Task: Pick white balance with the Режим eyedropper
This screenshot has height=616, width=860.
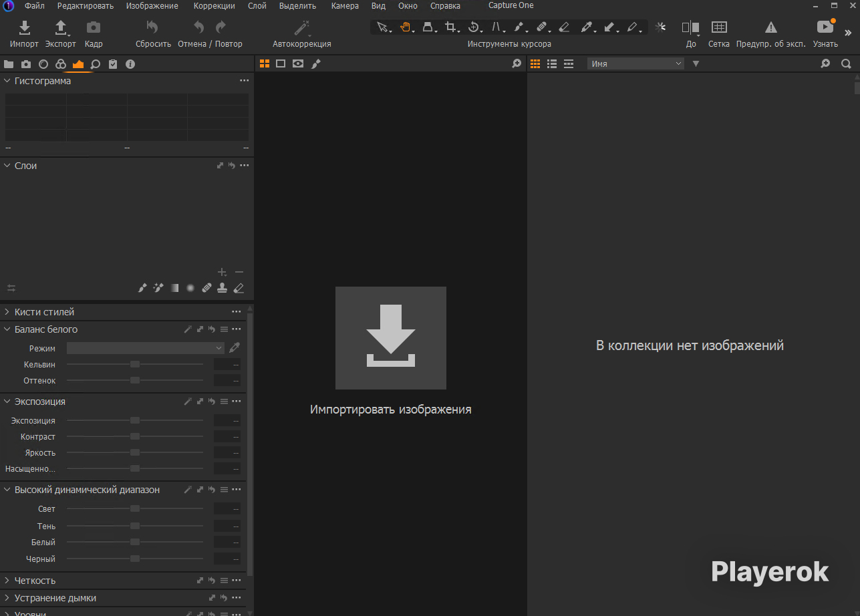Action: click(235, 348)
